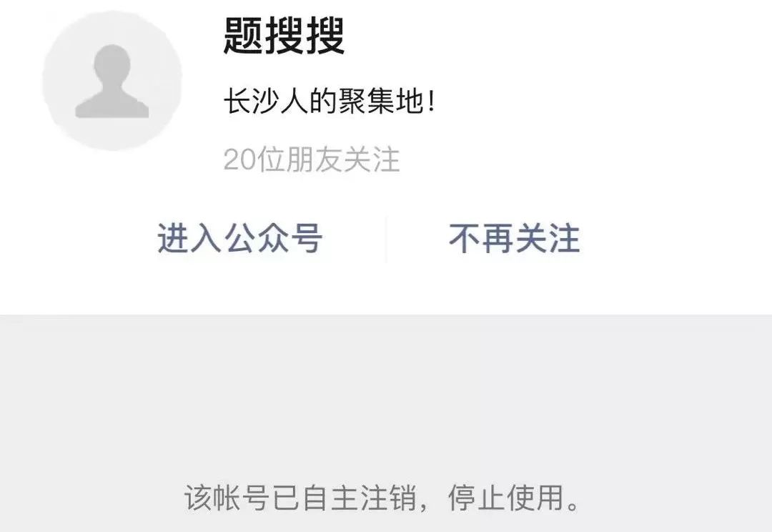Open the 20位朋友关注 friends list
The image size is (772, 532).
pos(311,159)
